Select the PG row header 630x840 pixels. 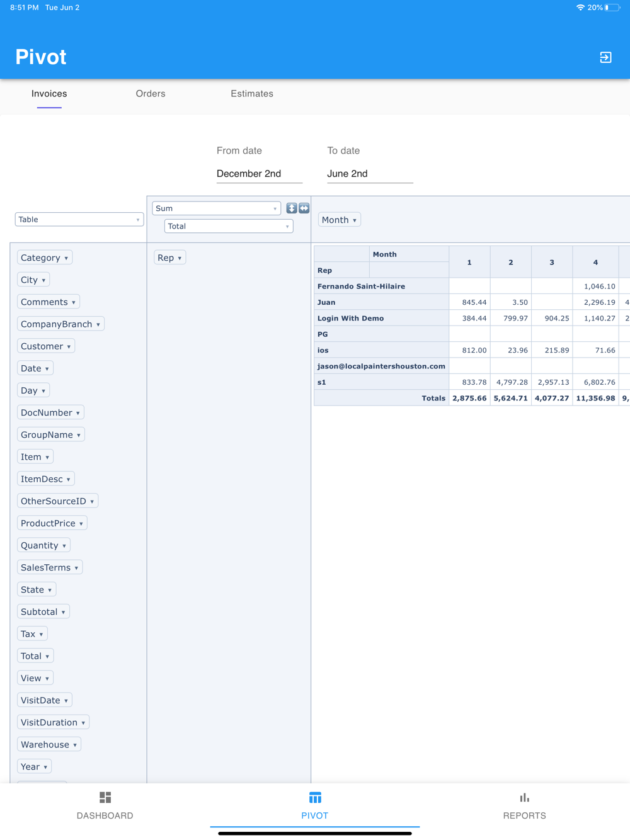tap(381, 334)
